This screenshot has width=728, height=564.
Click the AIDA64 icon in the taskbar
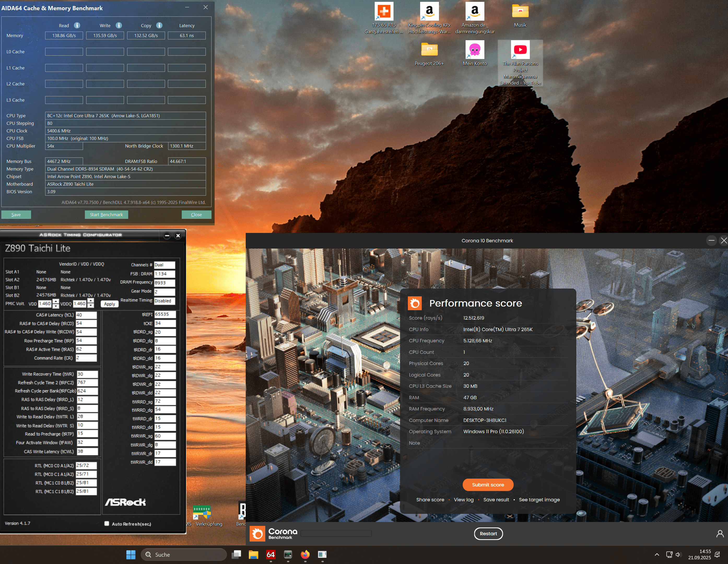point(271,555)
